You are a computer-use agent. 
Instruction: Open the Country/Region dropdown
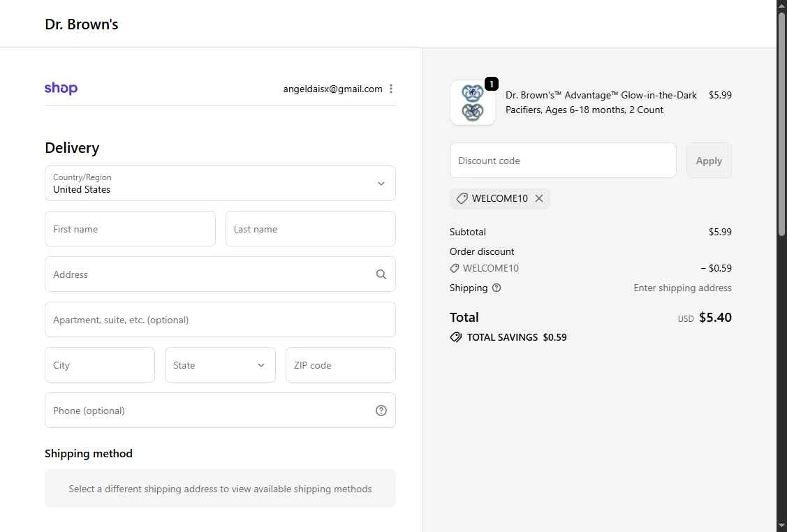[220, 183]
